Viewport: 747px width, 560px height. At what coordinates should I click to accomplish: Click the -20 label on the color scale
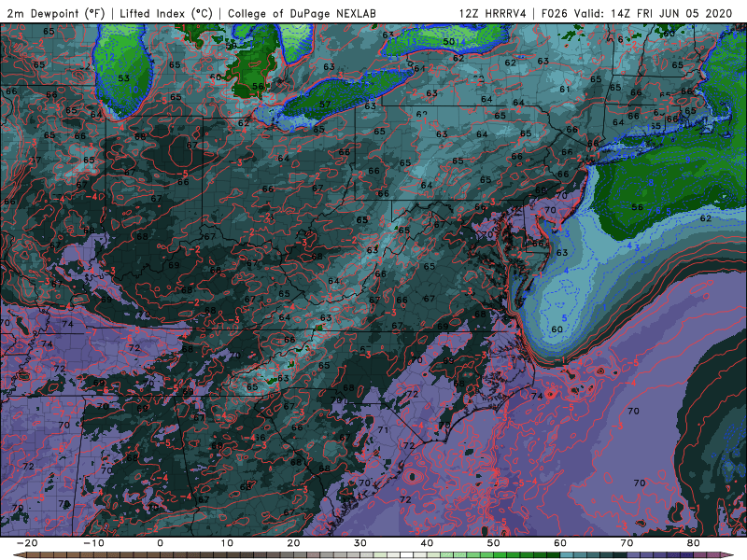(27, 543)
